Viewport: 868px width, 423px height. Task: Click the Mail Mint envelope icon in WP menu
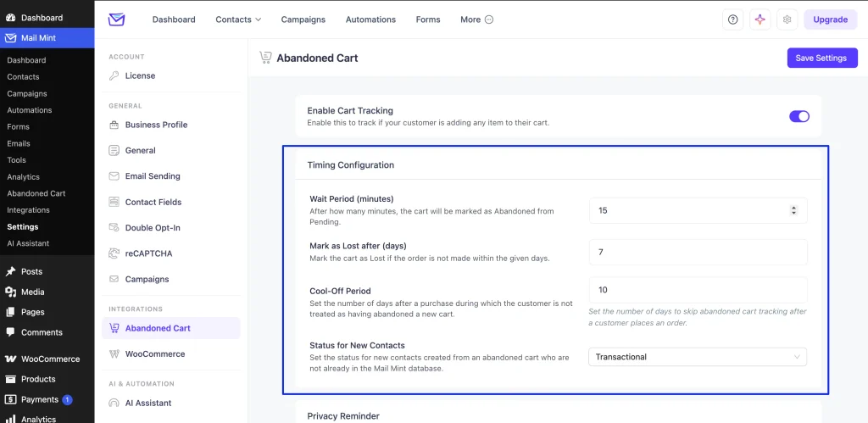pyautogui.click(x=10, y=38)
